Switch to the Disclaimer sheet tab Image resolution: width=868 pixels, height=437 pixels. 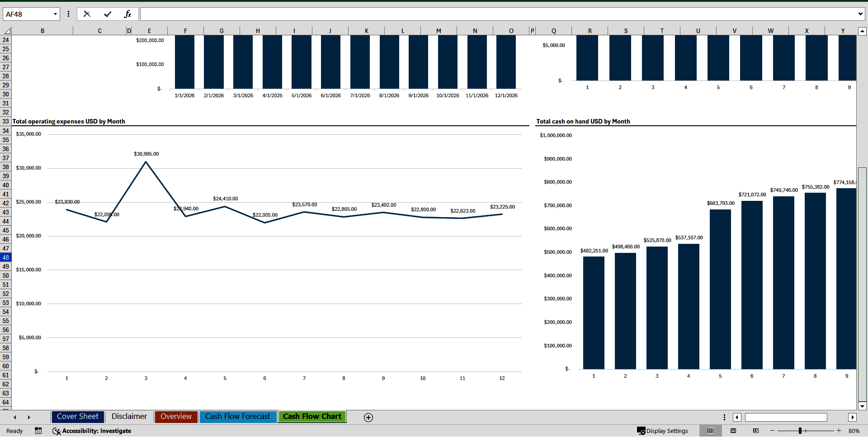click(128, 416)
